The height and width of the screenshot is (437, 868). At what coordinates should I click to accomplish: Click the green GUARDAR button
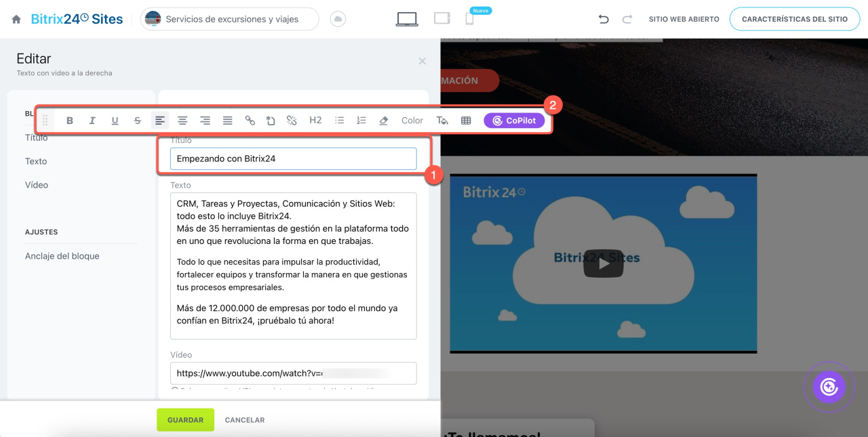click(185, 420)
